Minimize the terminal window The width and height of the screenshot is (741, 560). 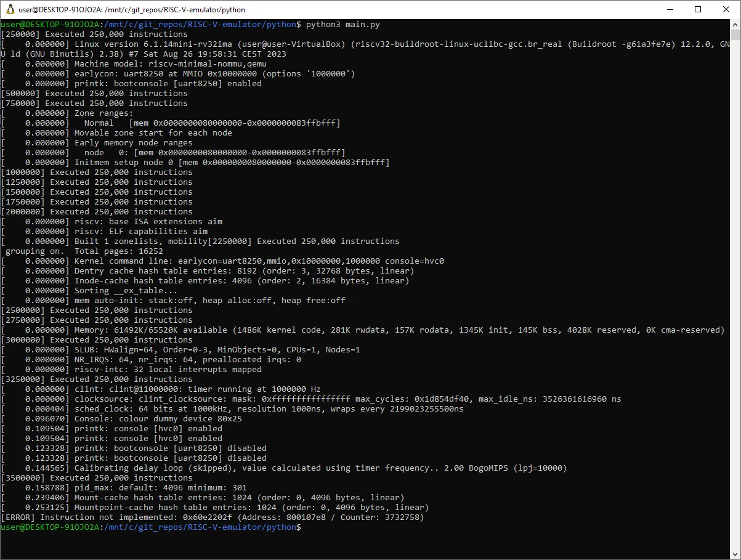(671, 9)
